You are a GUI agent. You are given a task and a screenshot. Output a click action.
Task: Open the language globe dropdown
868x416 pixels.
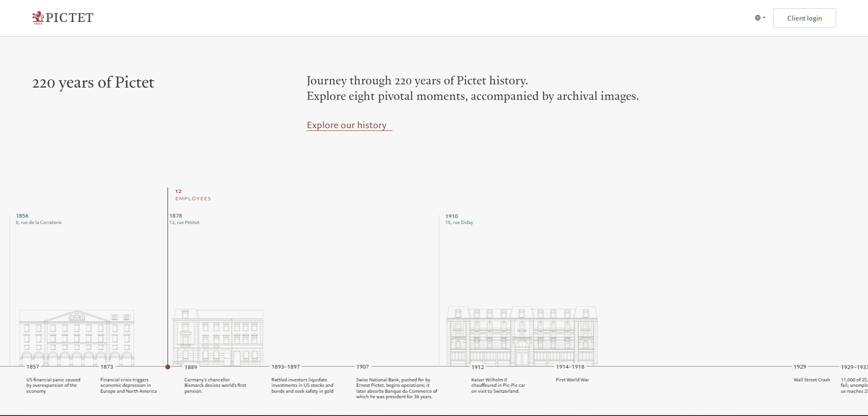tap(760, 18)
